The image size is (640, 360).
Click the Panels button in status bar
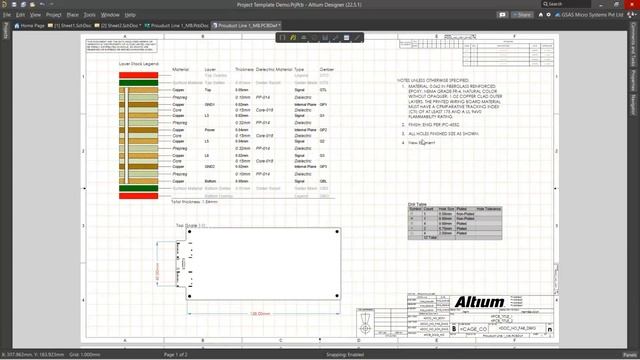[629, 355]
